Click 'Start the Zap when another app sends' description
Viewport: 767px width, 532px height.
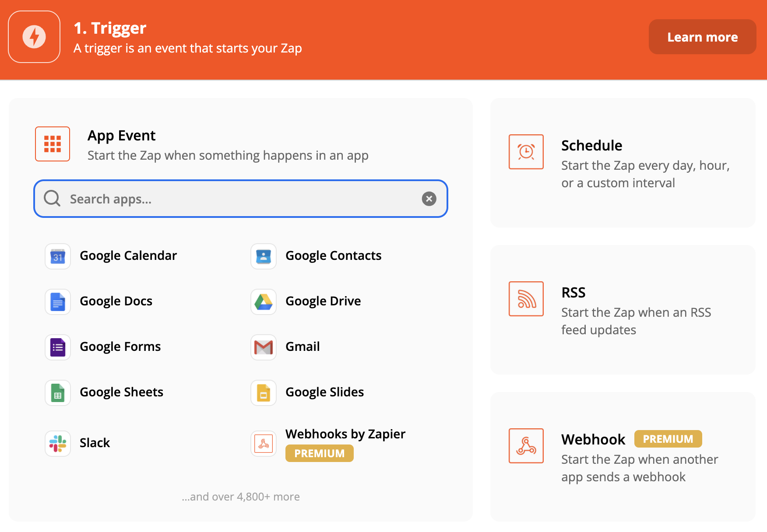pyautogui.click(x=640, y=468)
